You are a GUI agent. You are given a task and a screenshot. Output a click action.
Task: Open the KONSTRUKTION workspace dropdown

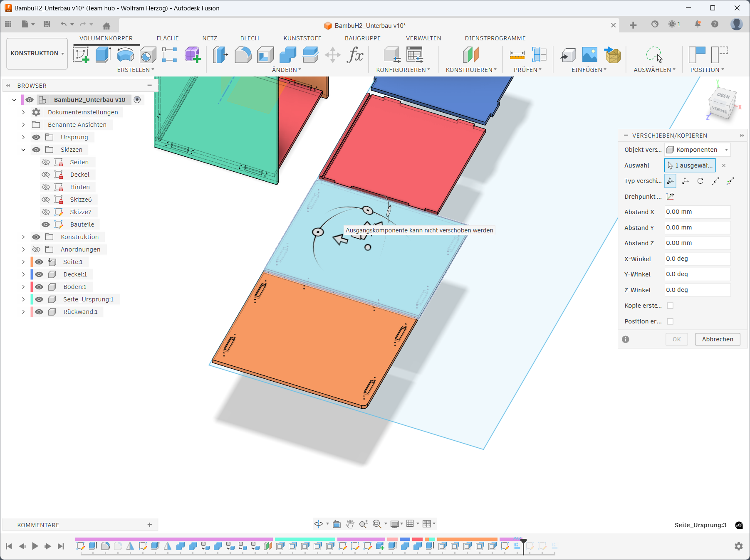pyautogui.click(x=37, y=54)
